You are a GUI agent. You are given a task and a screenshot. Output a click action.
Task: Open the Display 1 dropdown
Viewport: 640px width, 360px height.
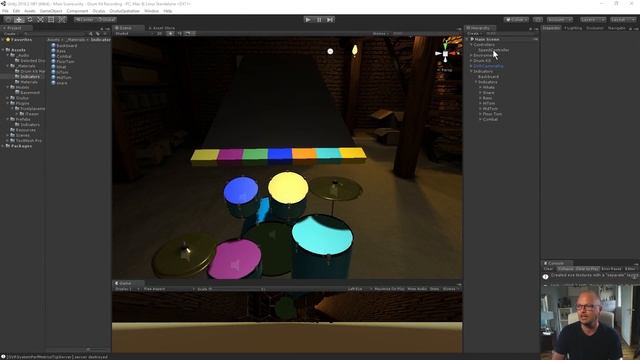[x=126, y=289]
